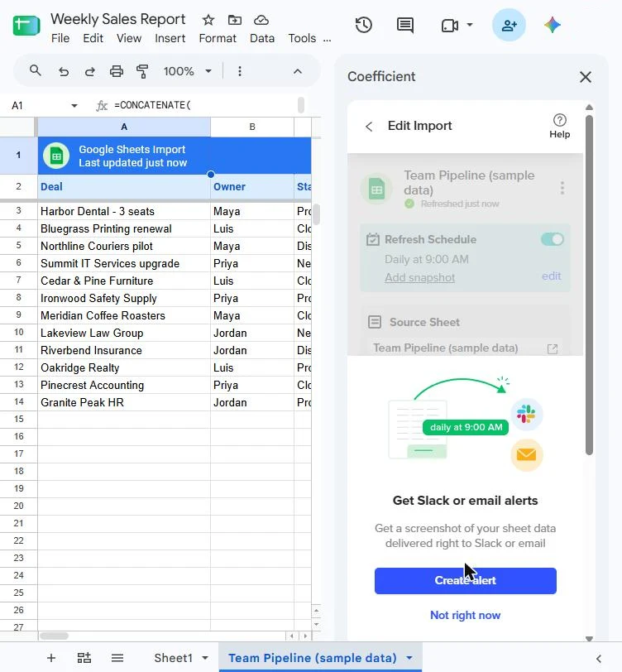The image size is (622, 672).
Task: Click the Add snapshot link
Action: [x=420, y=278]
